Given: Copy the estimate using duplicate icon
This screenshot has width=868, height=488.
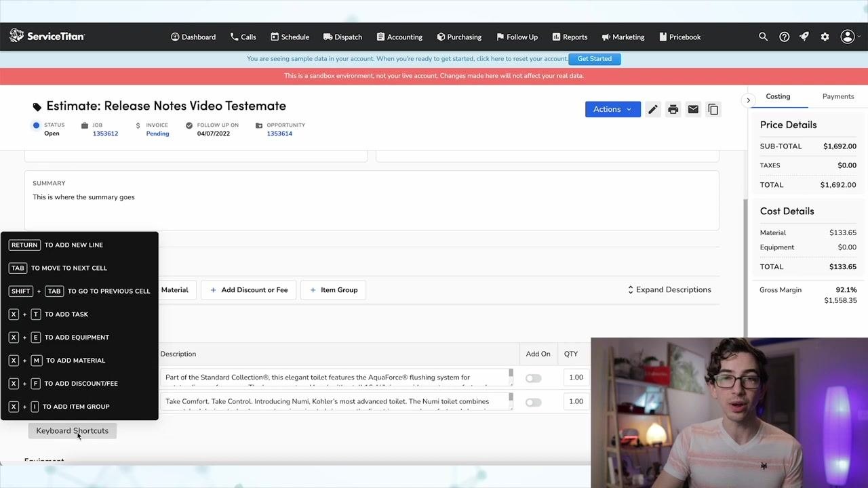Looking at the screenshot, I should (x=713, y=109).
